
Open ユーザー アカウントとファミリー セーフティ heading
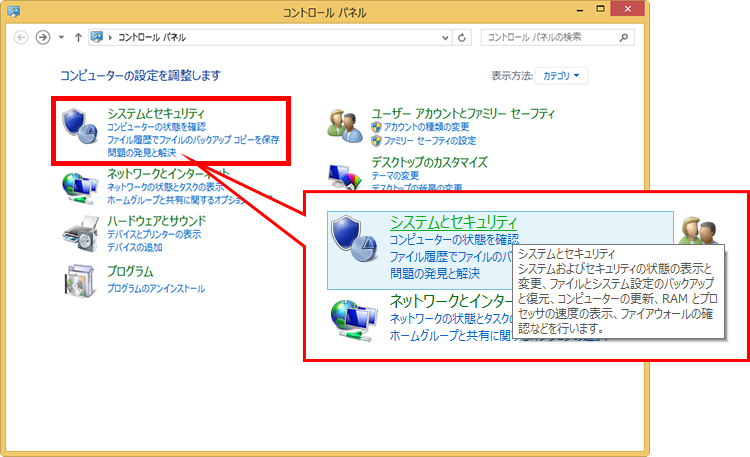pyautogui.click(x=463, y=114)
